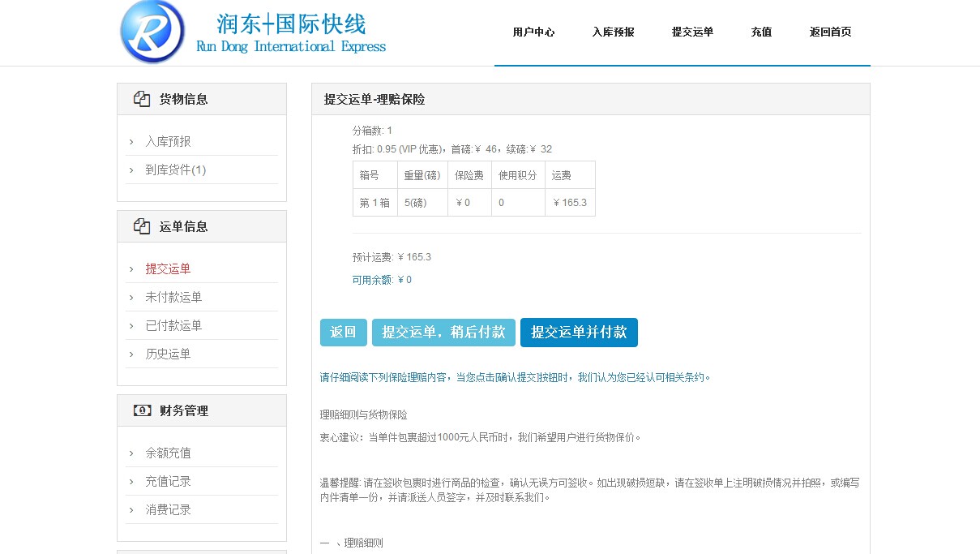Click the 可用余额 ￥0 line
This screenshot has width=980, height=554.
point(382,280)
